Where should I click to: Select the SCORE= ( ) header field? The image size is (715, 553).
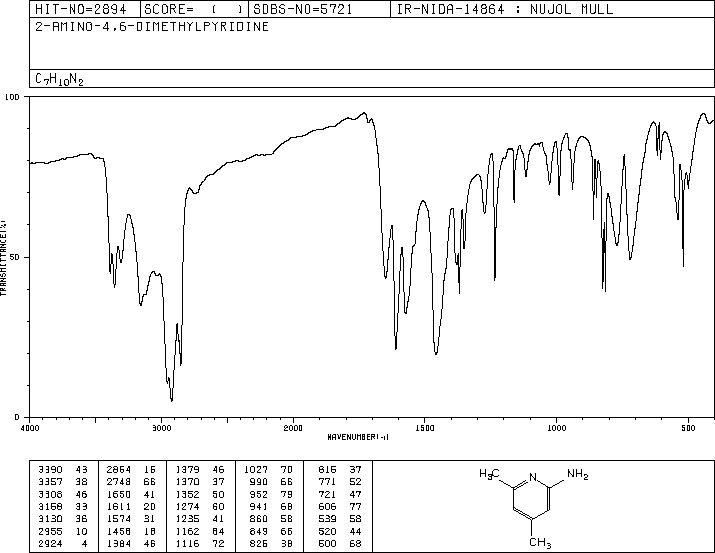click(x=194, y=9)
